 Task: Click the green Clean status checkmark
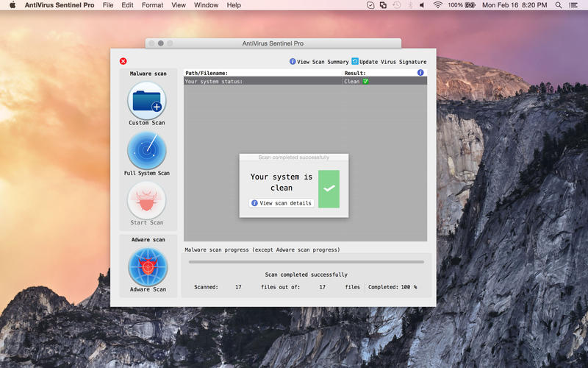[x=365, y=81]
